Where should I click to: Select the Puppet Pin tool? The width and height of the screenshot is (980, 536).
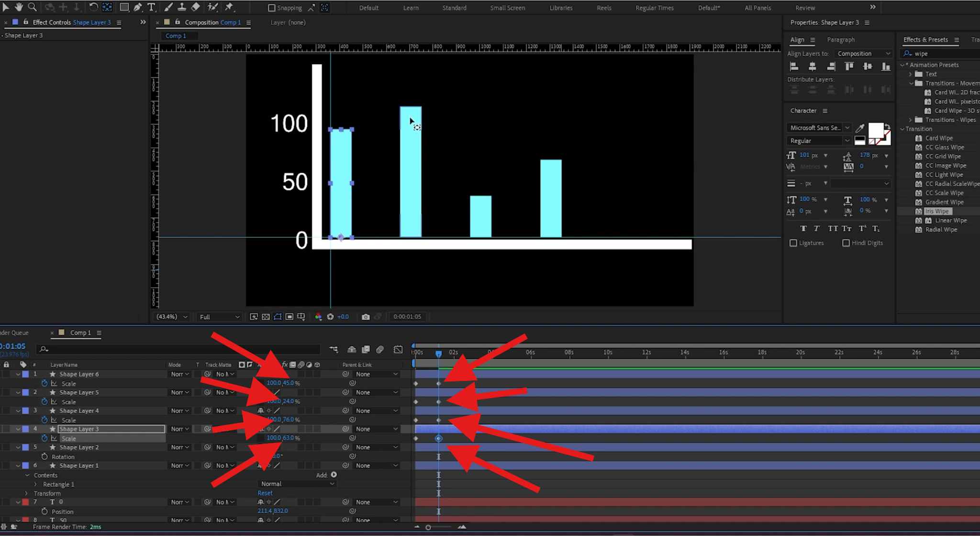tap(229, 7)
